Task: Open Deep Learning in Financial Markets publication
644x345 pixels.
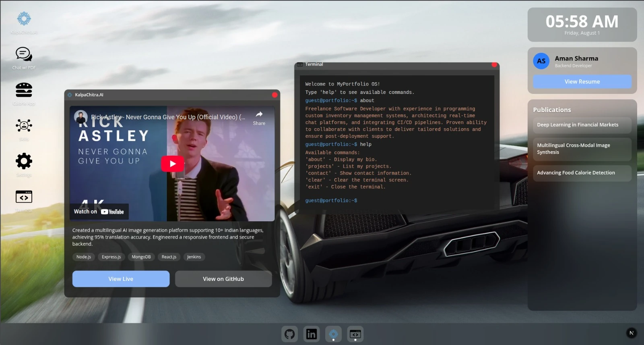Action: 582,125
